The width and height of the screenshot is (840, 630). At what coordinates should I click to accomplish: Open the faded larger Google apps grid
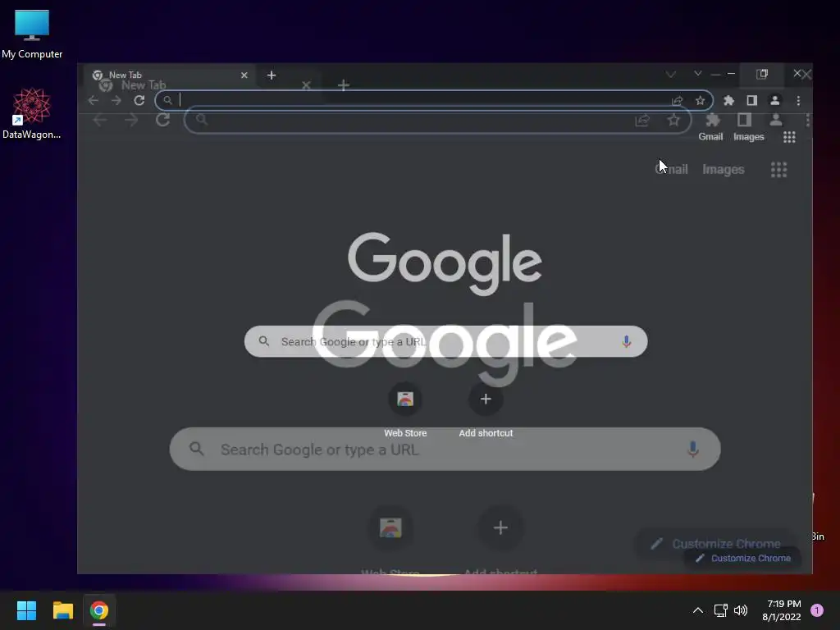779,170
